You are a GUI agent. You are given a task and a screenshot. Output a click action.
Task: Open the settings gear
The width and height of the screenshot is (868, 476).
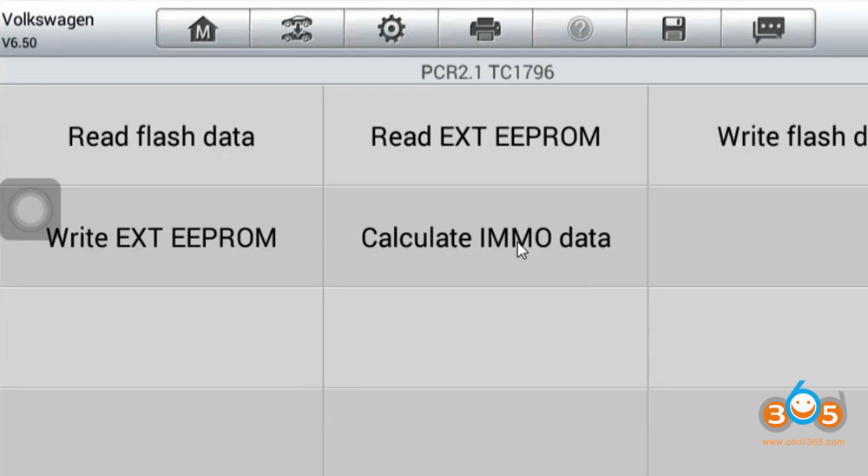pyautogui.click(x=391, y=30)
